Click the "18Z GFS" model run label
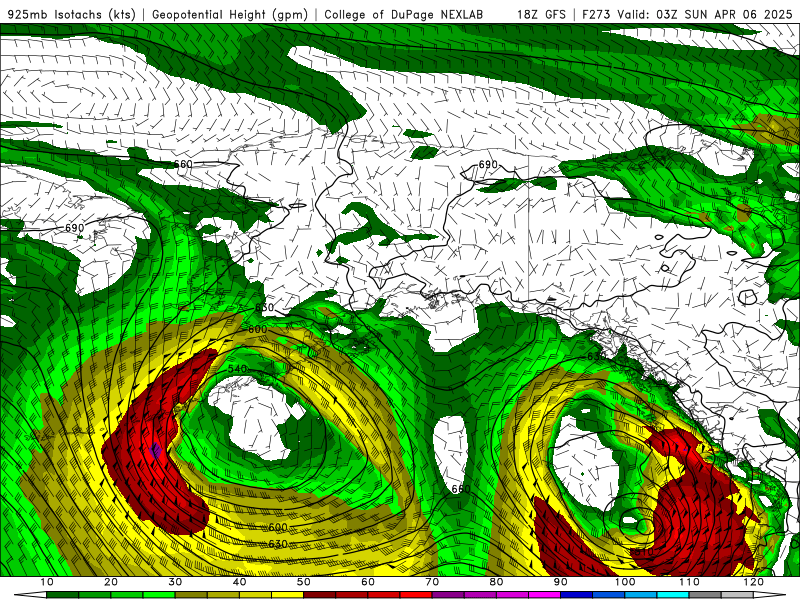This screenshot has height=600, width=800. 541,14
